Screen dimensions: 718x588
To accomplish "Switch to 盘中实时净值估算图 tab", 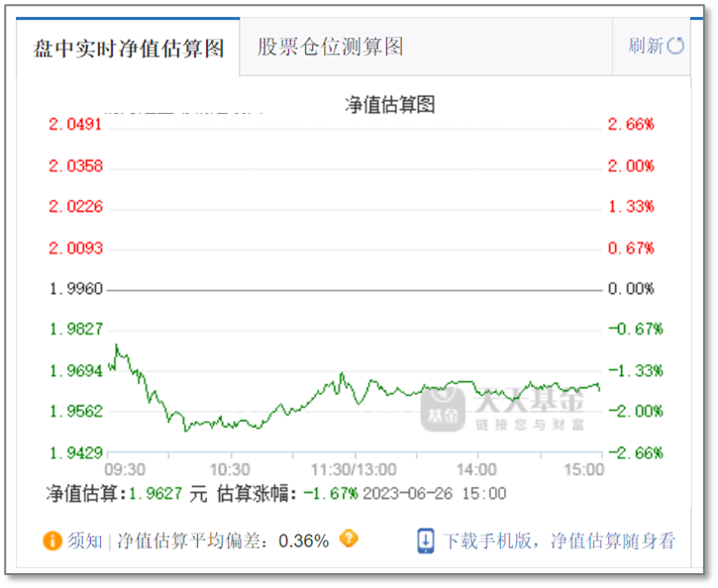I will [128, 48].
